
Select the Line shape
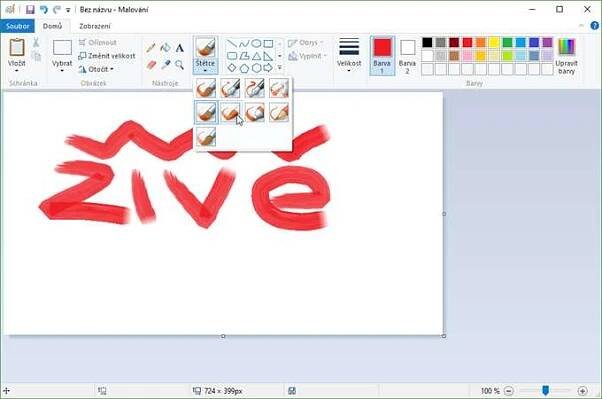[232, 43]
